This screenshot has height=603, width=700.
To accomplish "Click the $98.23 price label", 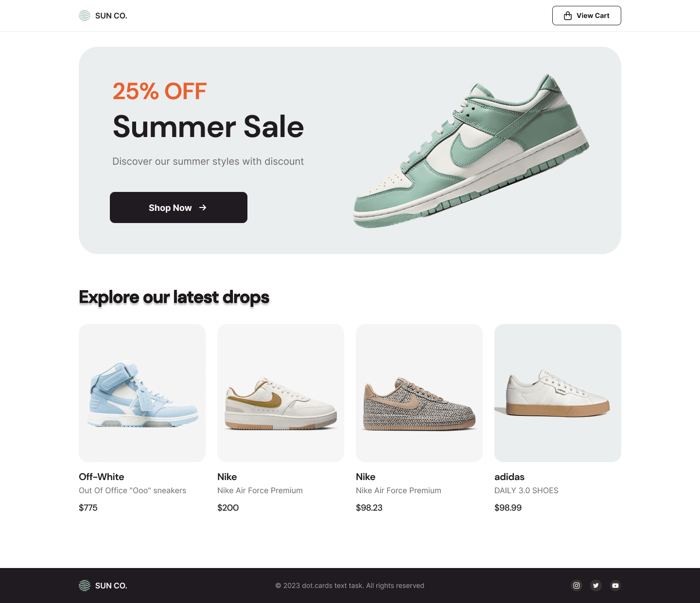I will 369,508.
